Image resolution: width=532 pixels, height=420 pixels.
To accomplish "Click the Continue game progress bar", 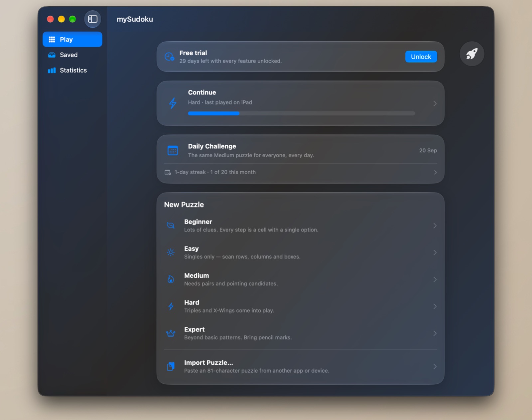I will click(x=302, y=113).
